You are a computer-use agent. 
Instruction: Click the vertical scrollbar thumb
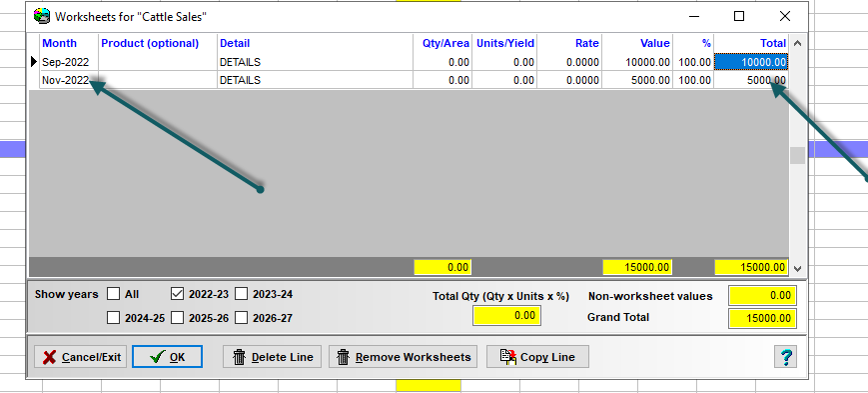[x=797, y=155]
